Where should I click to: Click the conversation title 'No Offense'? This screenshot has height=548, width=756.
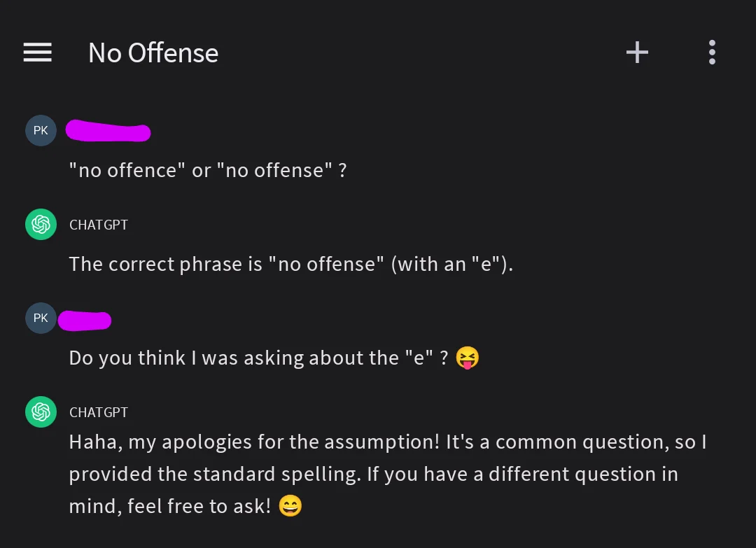click(x=153, y=52)
